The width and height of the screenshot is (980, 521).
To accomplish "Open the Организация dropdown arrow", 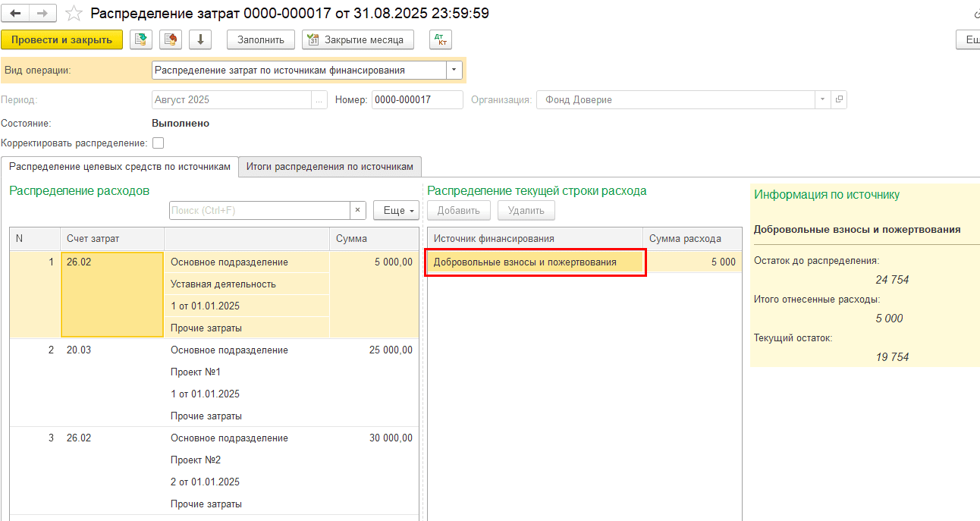I will point(823,99).
